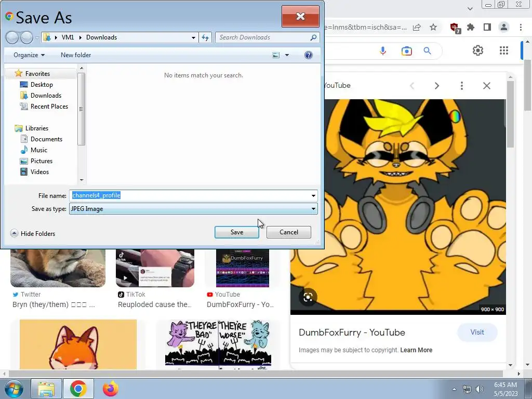Expand the File name dropdown arrow
Viewport: 532px width, 399px height.
(x=313, y=195)
